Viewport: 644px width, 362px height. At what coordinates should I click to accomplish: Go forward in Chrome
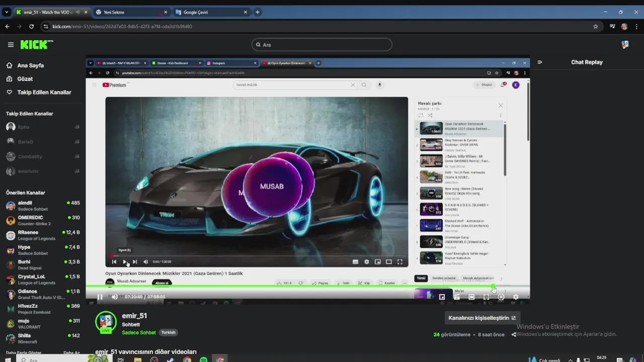click(19, 26)
